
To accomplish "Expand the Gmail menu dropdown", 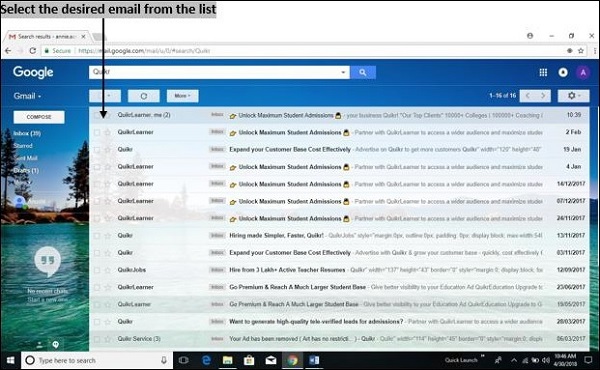I will [x=27, y=96].
